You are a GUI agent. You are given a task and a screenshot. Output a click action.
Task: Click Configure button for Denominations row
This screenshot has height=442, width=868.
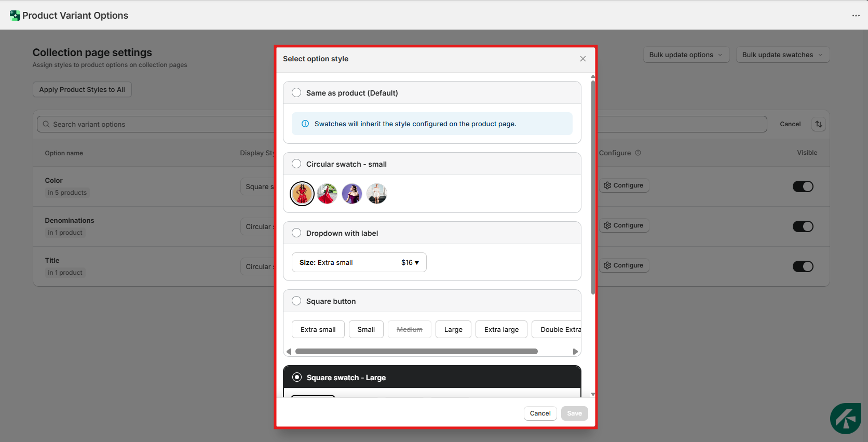623,225
